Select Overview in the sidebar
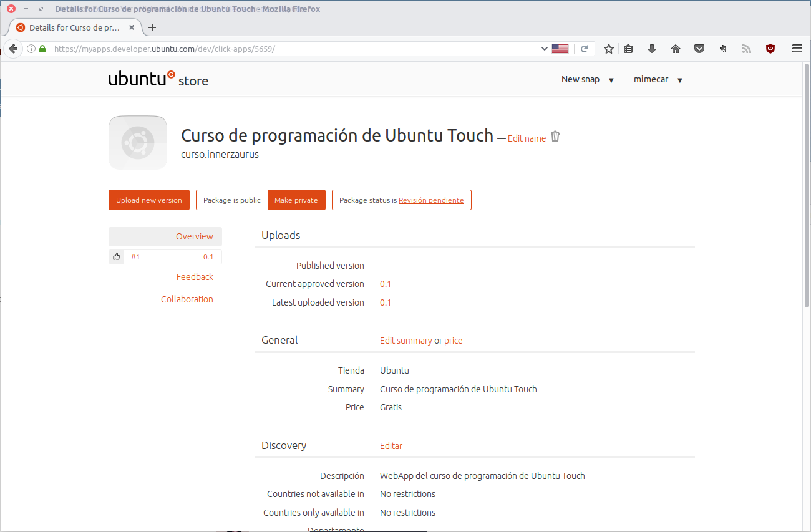This screenshot has height=532, width=811. tap(165, 236)
